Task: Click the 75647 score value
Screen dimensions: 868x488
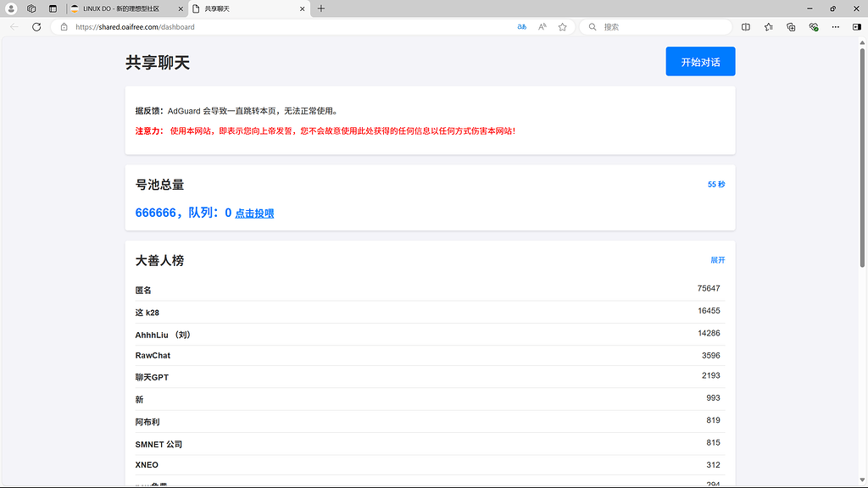Action: (709, 288)
